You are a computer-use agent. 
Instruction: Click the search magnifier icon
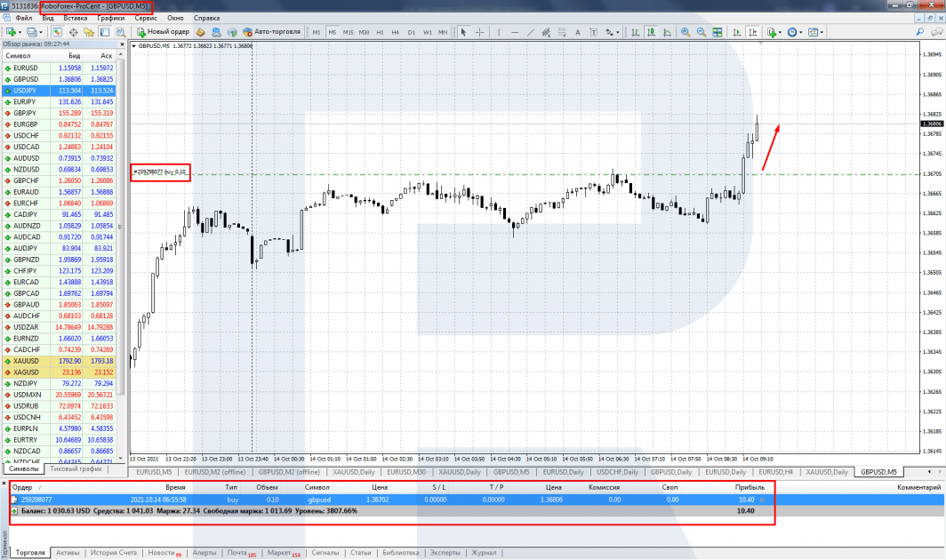coord(920,32)
